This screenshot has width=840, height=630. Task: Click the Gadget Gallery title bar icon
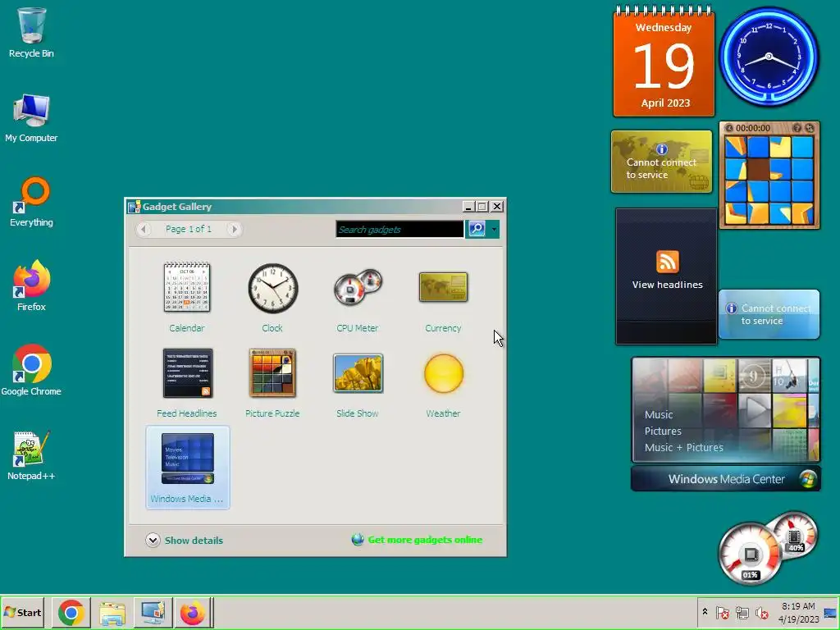(134, 207)
